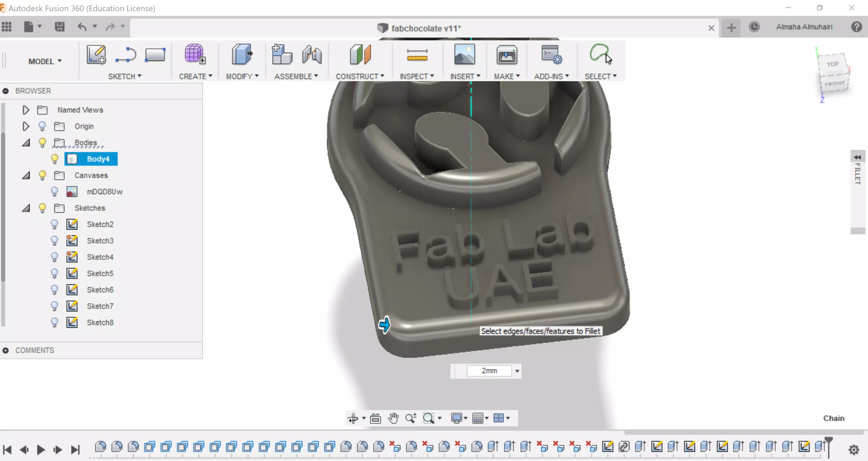
Task: Expand the Named Views folder
Action: tap(26, 110)
